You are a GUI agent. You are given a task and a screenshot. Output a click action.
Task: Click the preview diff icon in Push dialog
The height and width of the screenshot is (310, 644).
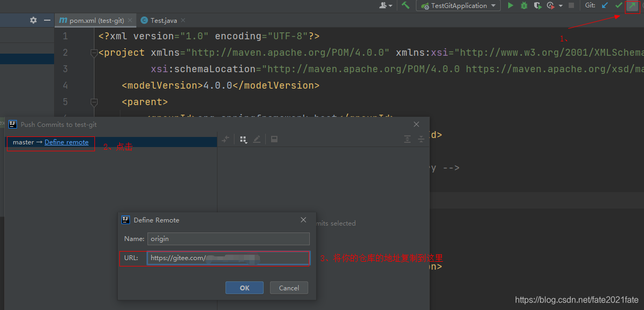[274, 139]
